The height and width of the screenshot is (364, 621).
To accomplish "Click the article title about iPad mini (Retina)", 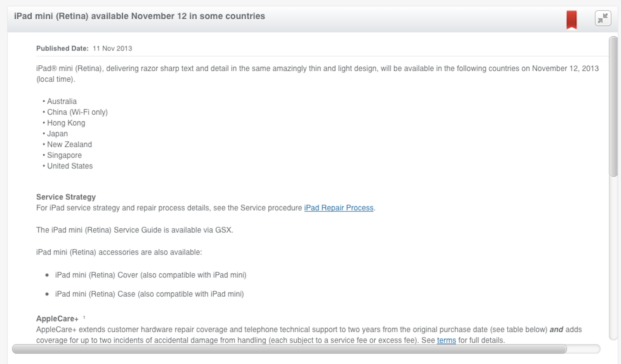I will (139, 16).
